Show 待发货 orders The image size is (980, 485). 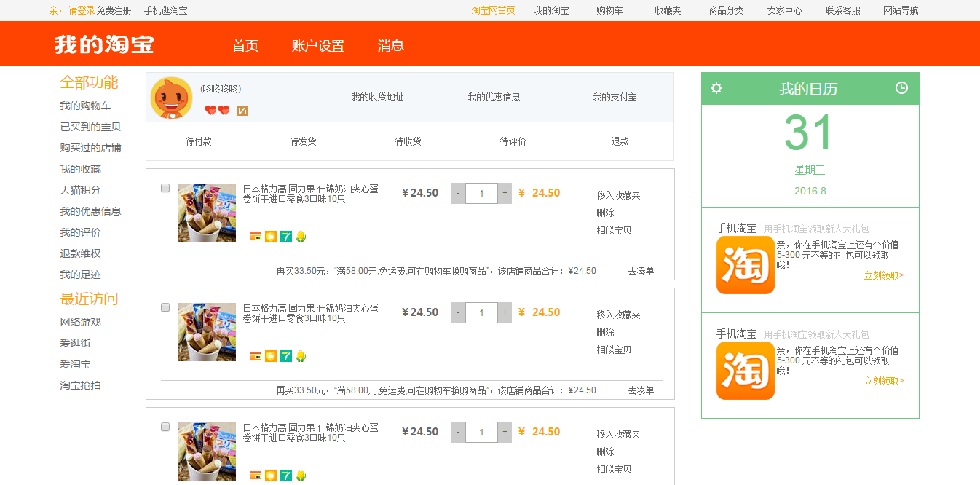(303, 141)
